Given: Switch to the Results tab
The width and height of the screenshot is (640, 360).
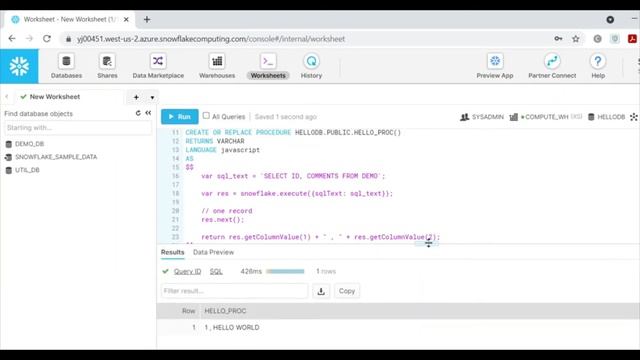Looking at the screenshot, I should pyautogui.click(x=173, y=252).
